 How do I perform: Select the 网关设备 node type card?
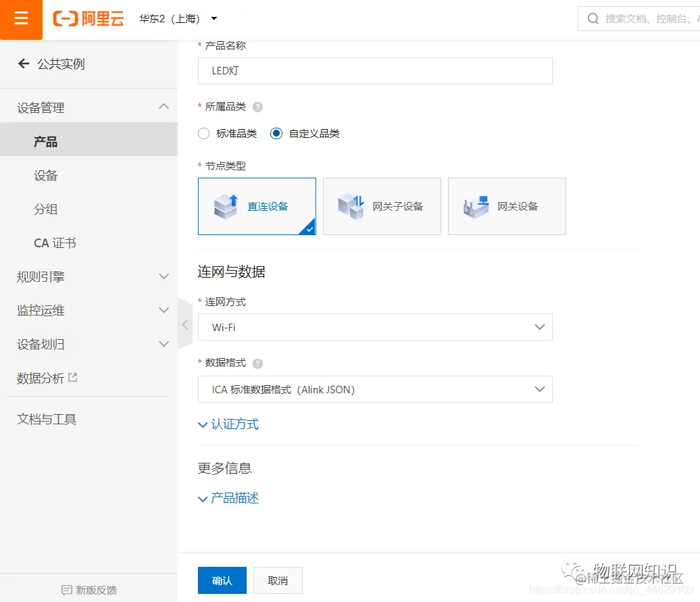[507, 206]
